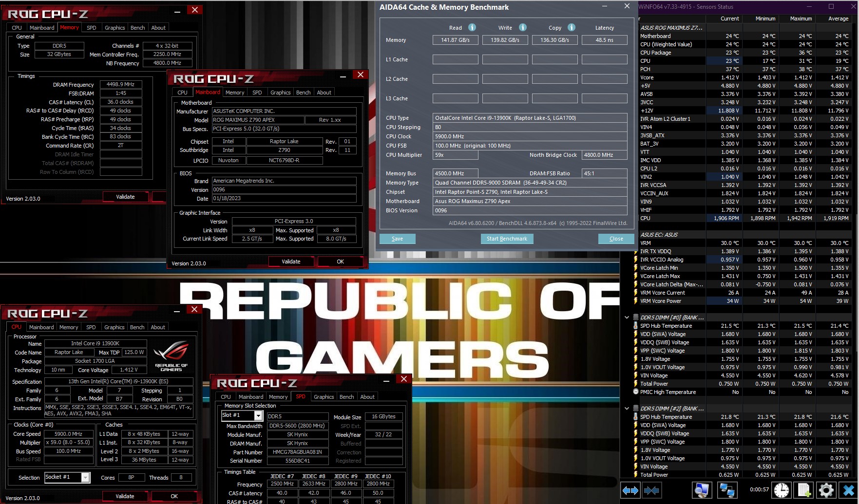Open Bench tab in the CPU-Z processor window

pos(137,327)
